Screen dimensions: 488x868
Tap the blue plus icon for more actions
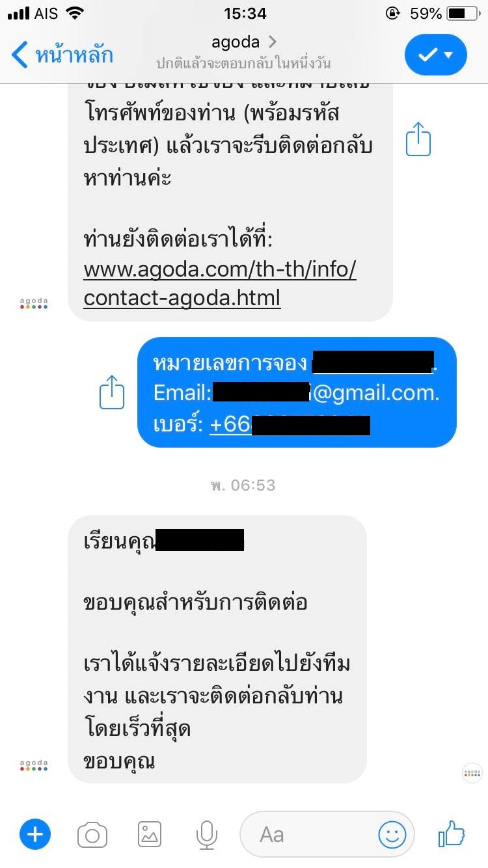point(35,834)
